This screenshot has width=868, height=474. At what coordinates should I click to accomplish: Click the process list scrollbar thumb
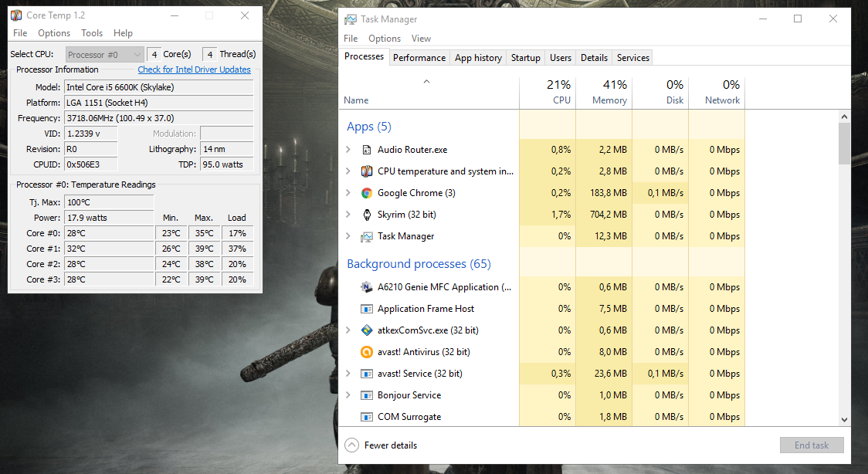pyautogui.click(x=843, y=144)
